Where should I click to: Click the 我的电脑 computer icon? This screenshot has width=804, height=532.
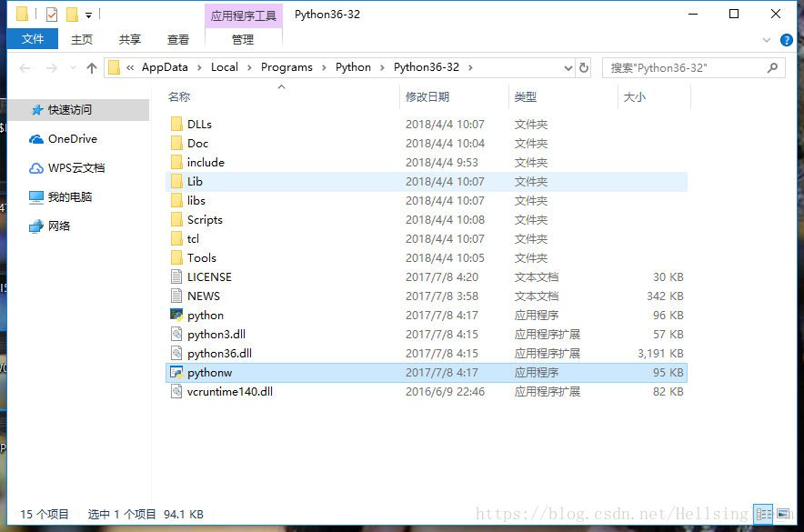coord(35,197)
